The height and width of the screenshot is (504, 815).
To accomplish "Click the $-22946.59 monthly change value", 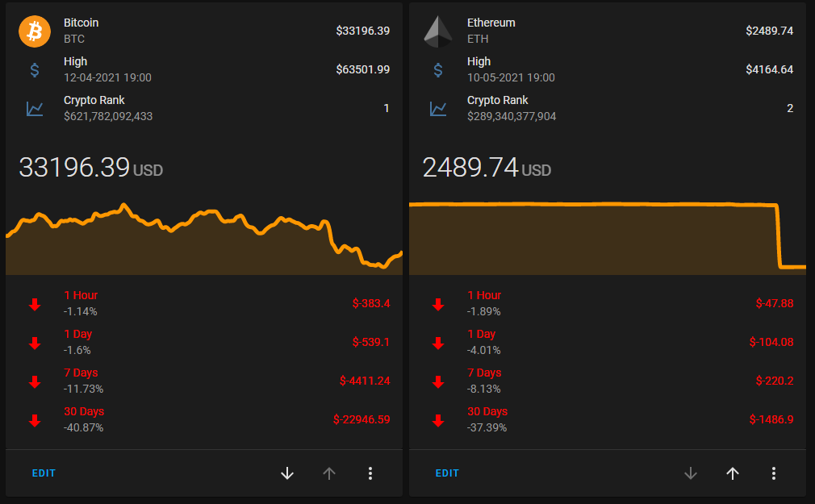I will (362, 420).
